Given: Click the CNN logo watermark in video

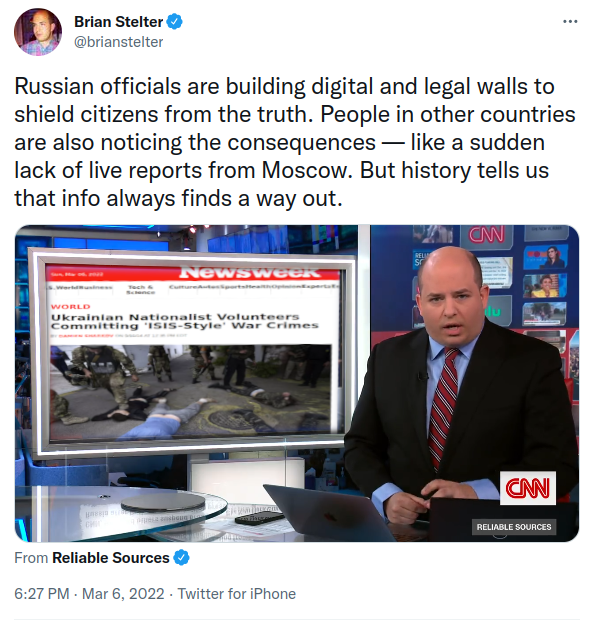Looking at the screenshot, I should pyautogui.click(x=527, y=488).
